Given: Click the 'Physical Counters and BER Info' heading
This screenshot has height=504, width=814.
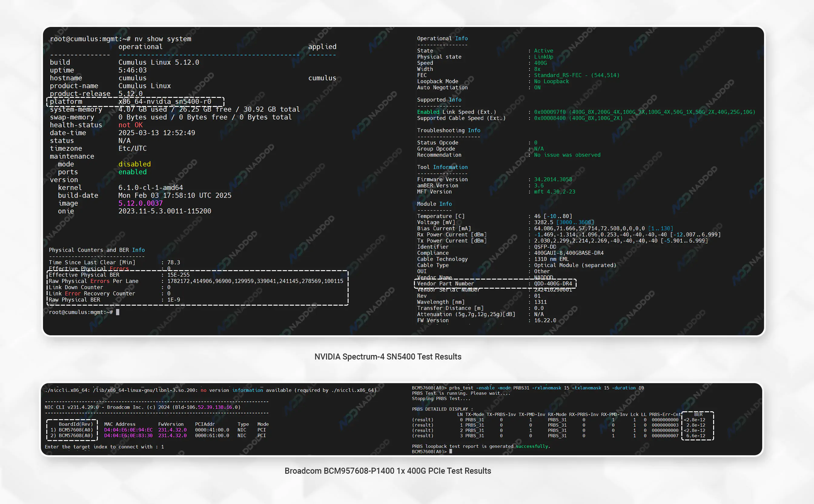Looking at the screenshot, I should (97, 250).
